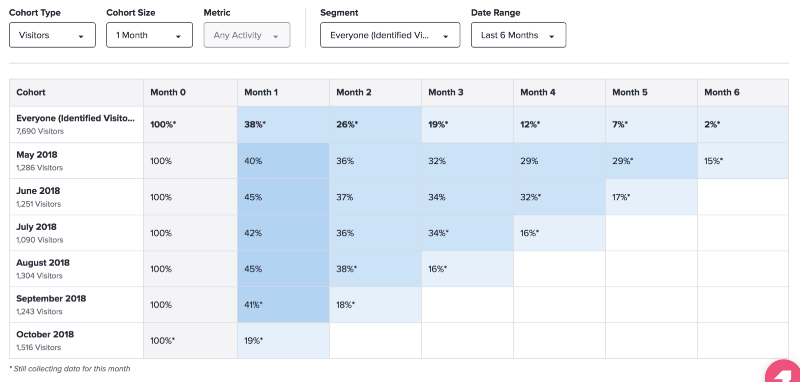Select the June 2018 cohort row label

point(38,191)
